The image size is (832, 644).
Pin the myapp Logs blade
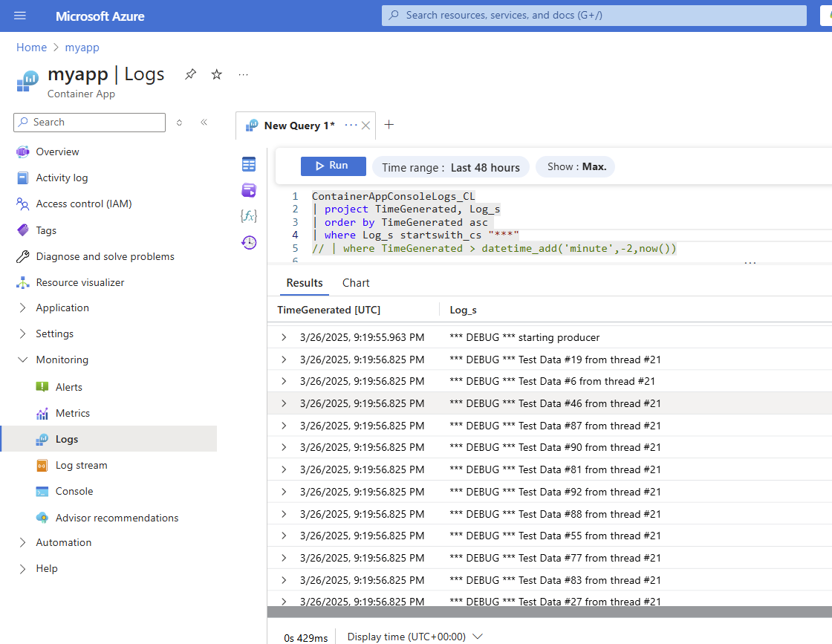[190, 74]
